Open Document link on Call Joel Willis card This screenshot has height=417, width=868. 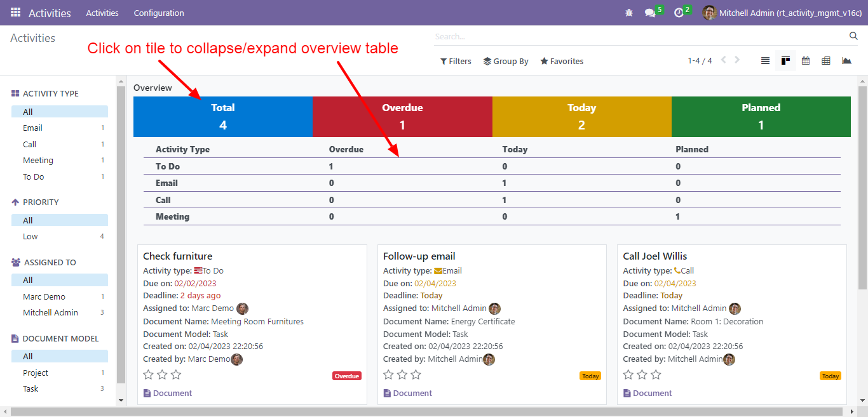tap(648, 394)
